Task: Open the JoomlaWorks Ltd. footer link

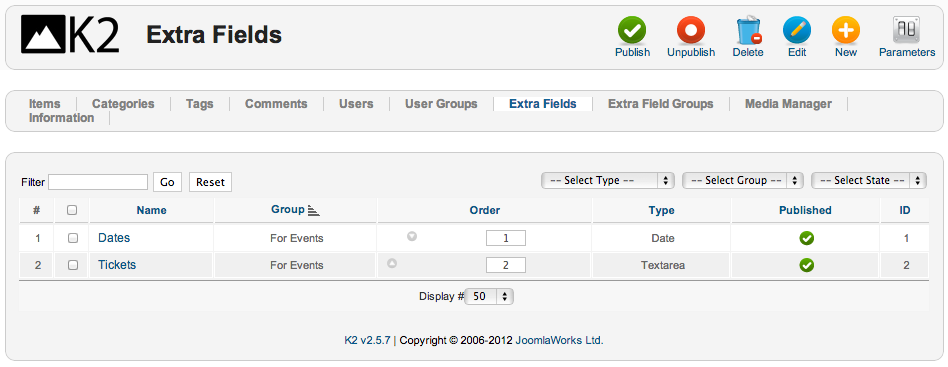Action: click(559, 340)
